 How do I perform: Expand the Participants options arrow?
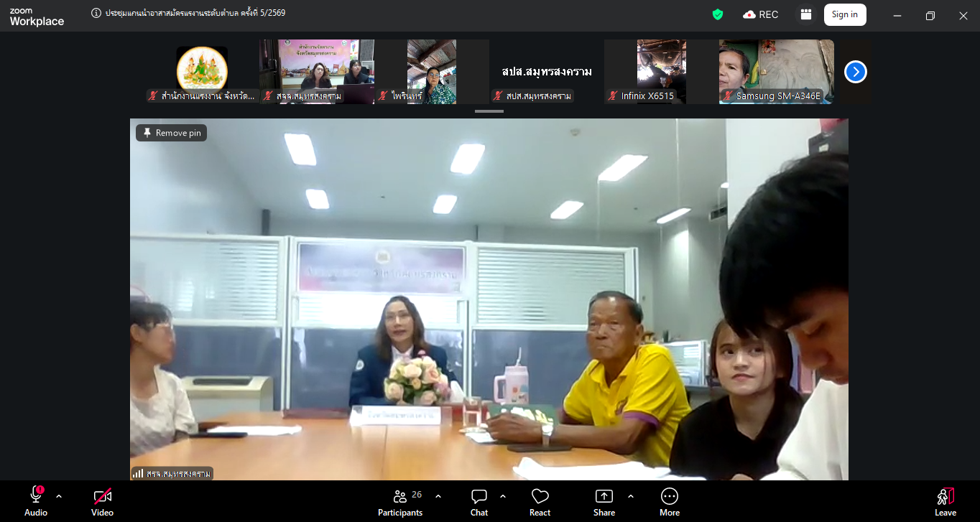pyautogui.click(x=438, y=496)
